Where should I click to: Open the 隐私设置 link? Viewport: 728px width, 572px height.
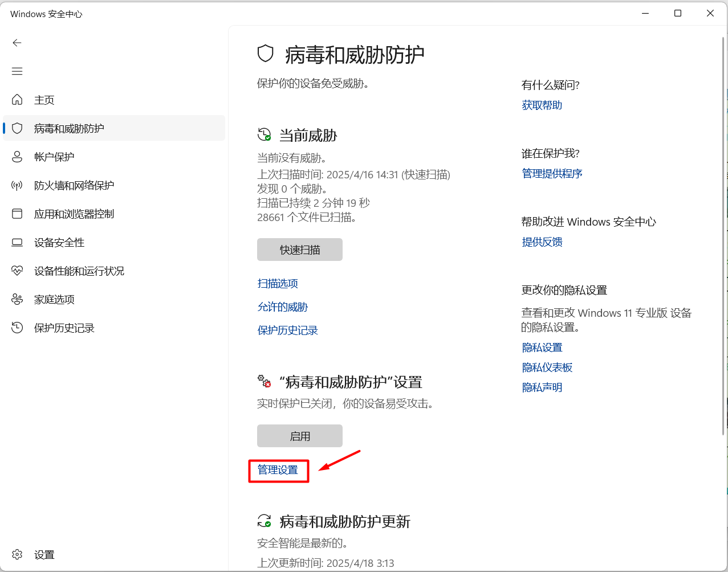[x=542, y=347]
